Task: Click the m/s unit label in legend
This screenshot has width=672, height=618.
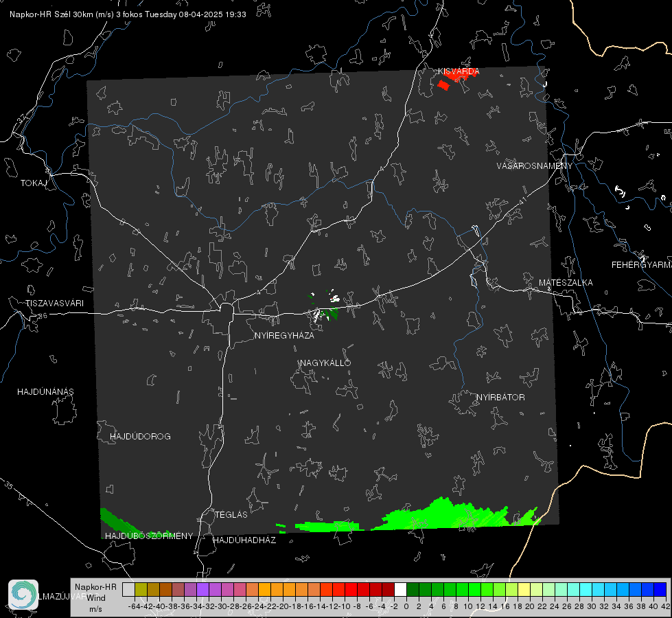Action: [95, 609]
